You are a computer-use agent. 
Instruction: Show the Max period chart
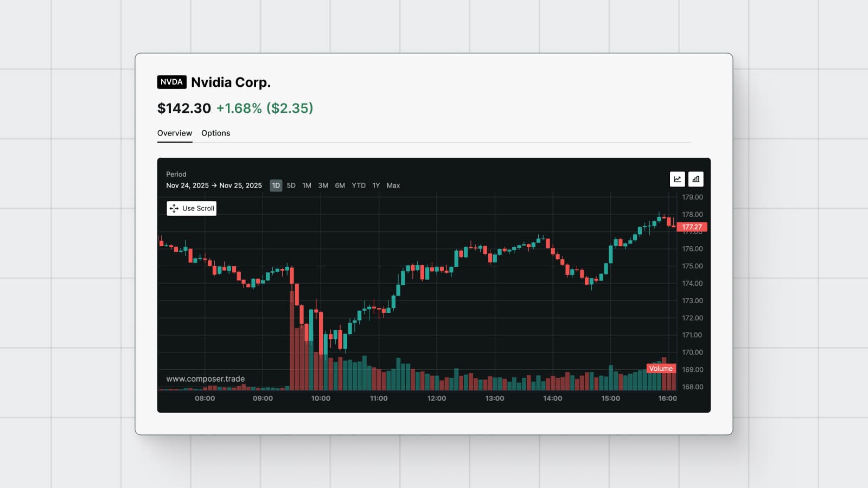pos(393,185)
